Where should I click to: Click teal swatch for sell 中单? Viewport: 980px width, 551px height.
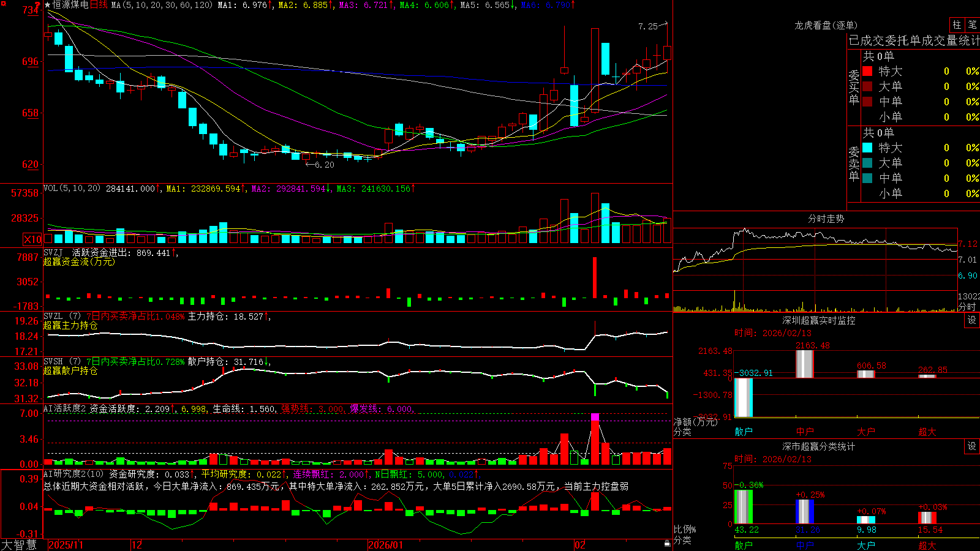point(867,178)
